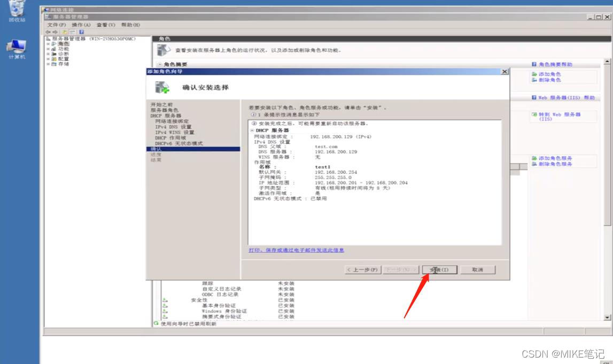Click the 角色摘要帮助 help icon
The width and height of the screenshot is (613, 364).
tap(534, 64)
